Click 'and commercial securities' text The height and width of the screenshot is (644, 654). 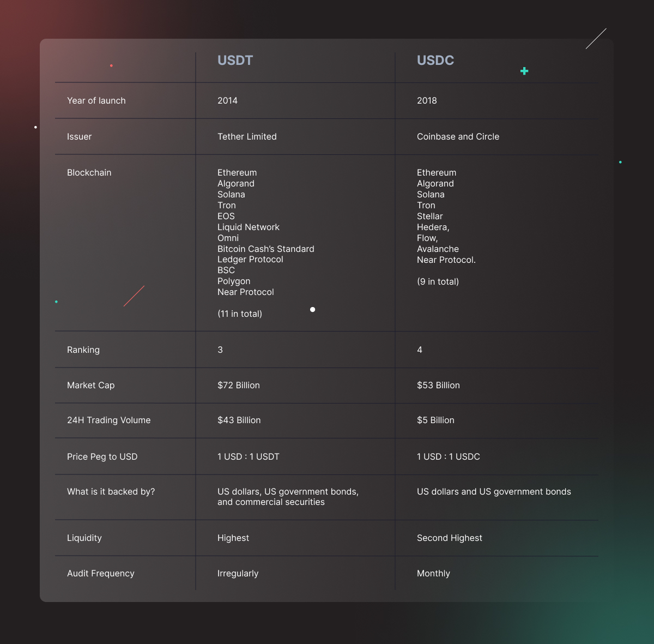[271, 502]
